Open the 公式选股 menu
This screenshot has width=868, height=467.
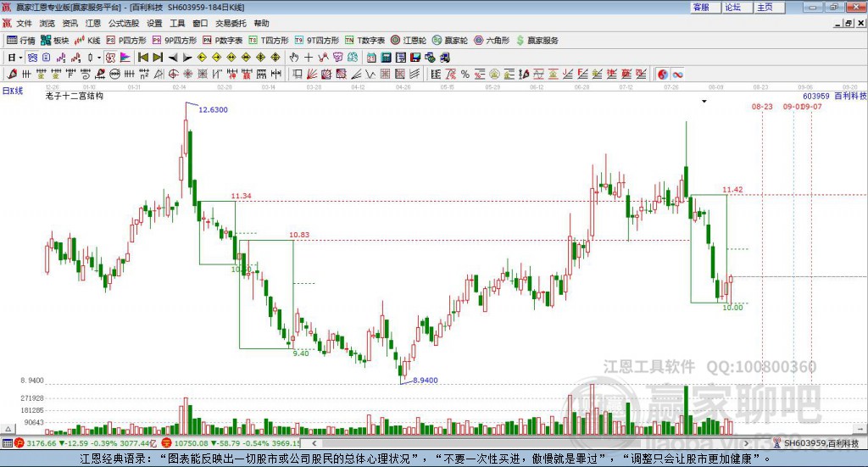pyautogui.click(x=124, y=23)
